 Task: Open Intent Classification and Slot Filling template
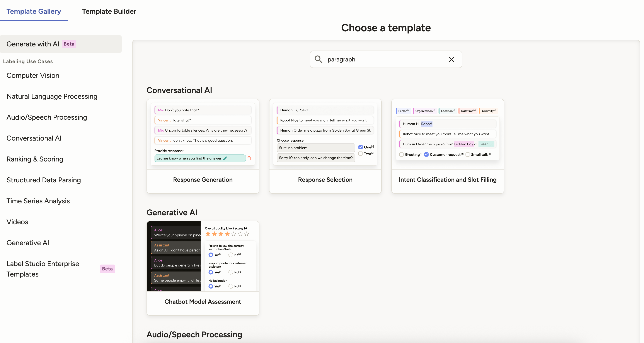(x=447, y=180)
